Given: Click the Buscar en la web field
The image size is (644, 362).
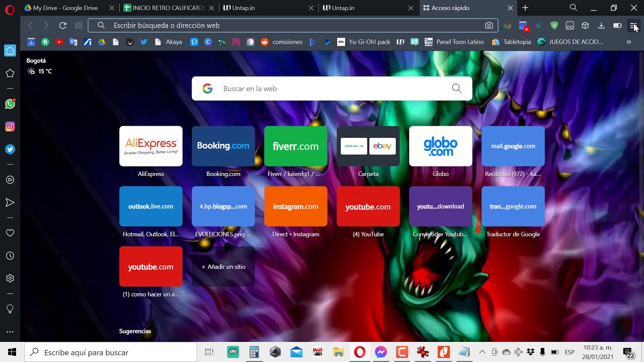Looking at the screenshot, I should (x=332, y=88).
